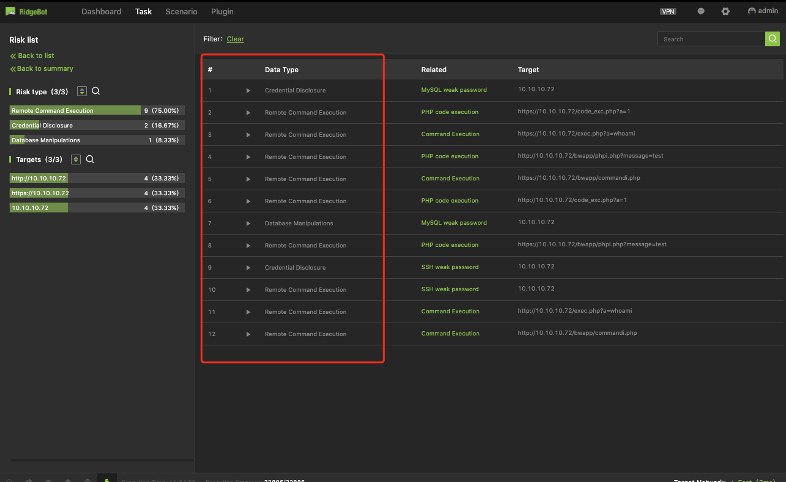Open the Plugin menu item
Viewport: 786px width, 482px height.
pyautogui.click(x=222, y=11)
